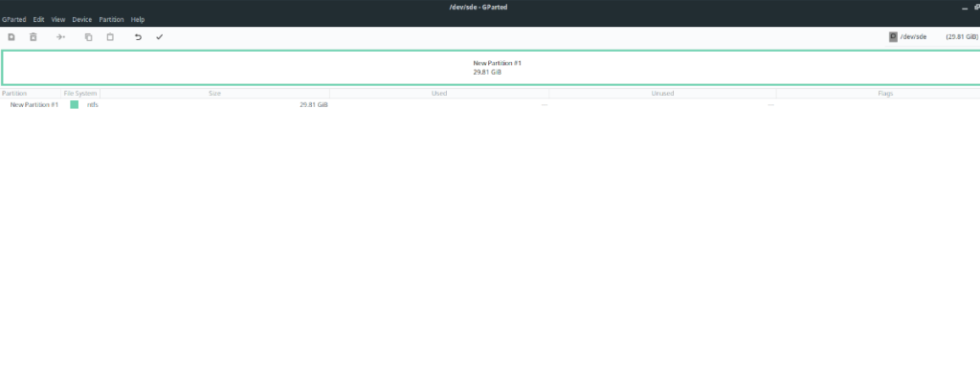The width and height of the screenshot is (980, 392).
Task: Apply all operations with checkmark icon
Action: coord(160,37)
